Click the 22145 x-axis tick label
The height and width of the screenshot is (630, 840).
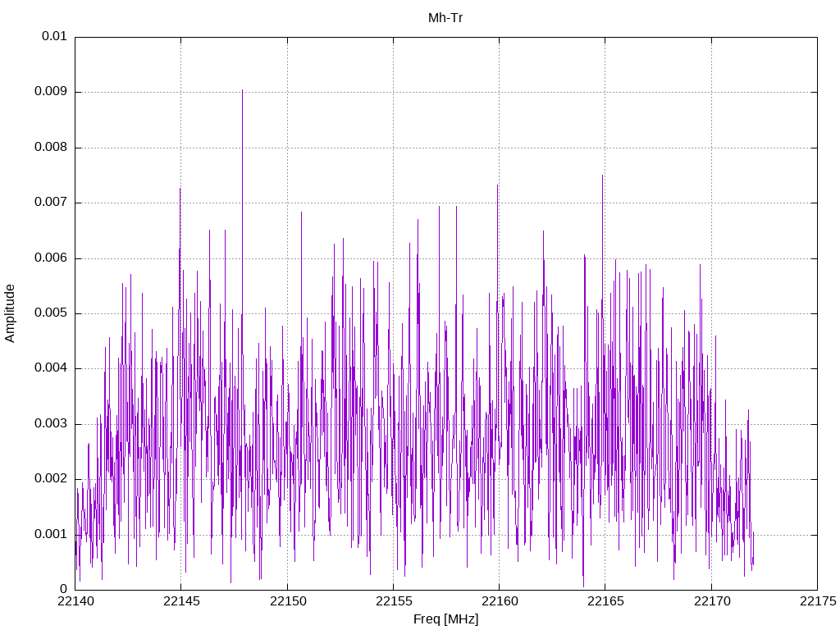(x=181, y=601)
